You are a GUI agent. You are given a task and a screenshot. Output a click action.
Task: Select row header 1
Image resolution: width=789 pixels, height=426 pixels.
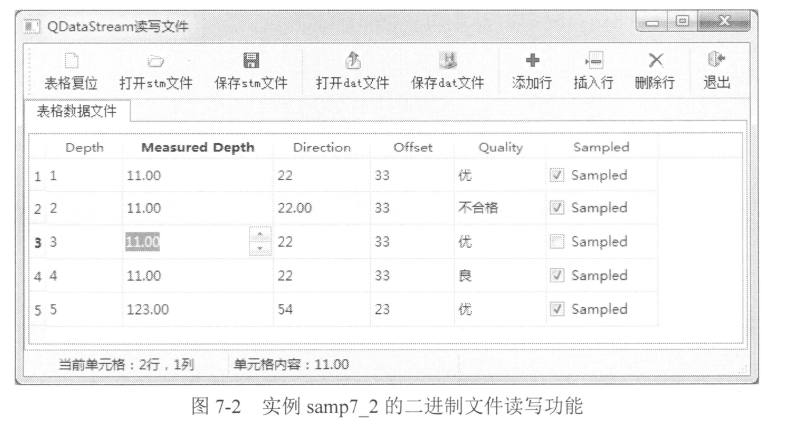coord(38,176)
